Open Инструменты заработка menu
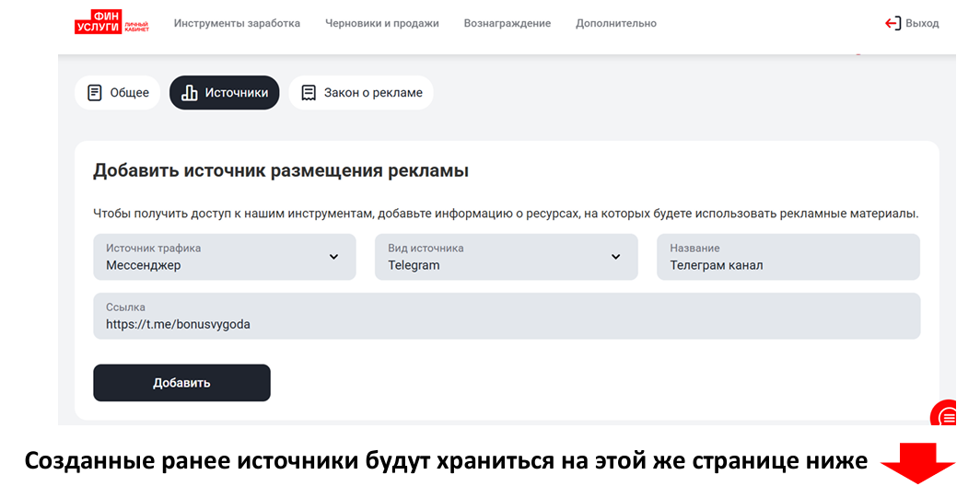Screen dimensions: 980x498 tap(237, 24)
